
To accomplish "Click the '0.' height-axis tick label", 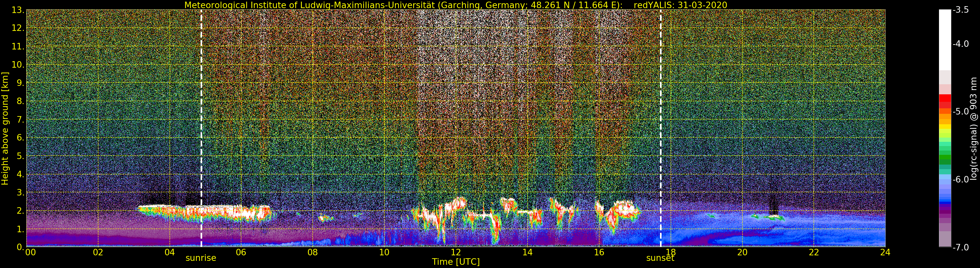I will pos(21,247).
